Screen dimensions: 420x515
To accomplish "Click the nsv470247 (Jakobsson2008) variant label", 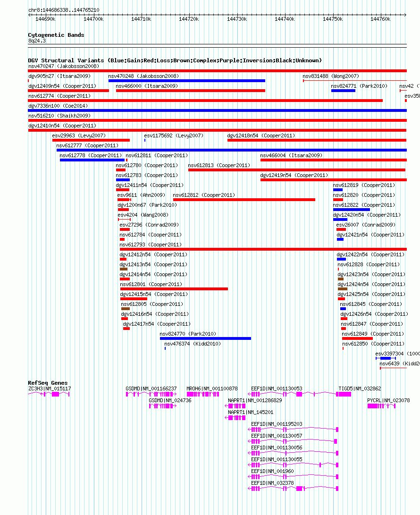I will point(64,66).
